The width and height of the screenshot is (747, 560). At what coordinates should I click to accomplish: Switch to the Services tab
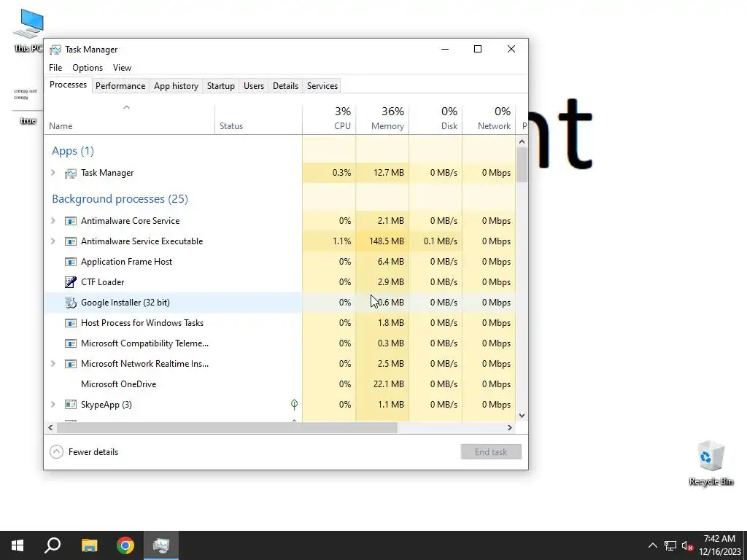[x=322, y=86]
